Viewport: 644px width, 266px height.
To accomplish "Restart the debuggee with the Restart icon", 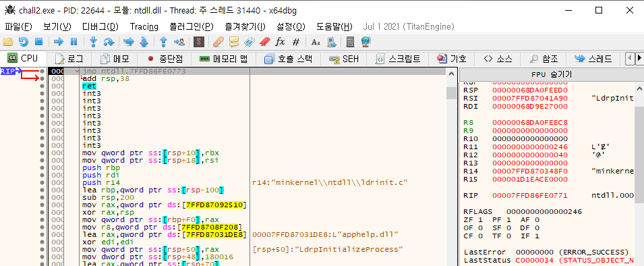I will coord(24,42).
